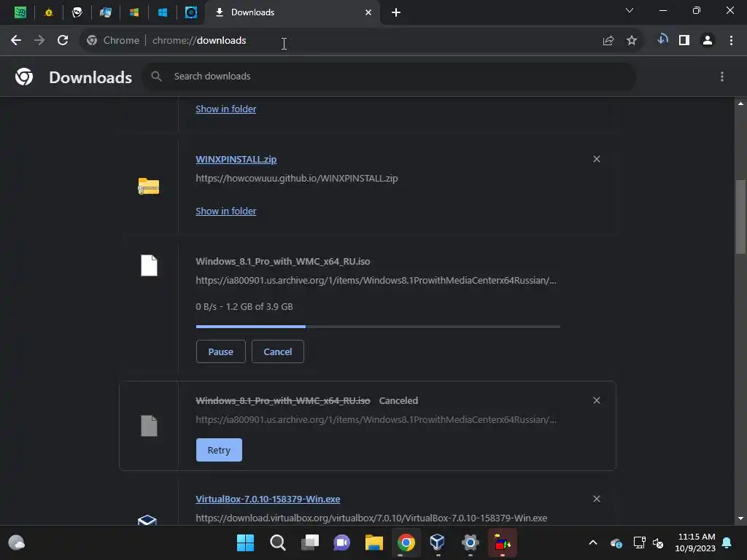This screenshot has width=747, height=560.
Task: Switch to the pinned tab with four-color Windows logo
Action: (134, 12)
